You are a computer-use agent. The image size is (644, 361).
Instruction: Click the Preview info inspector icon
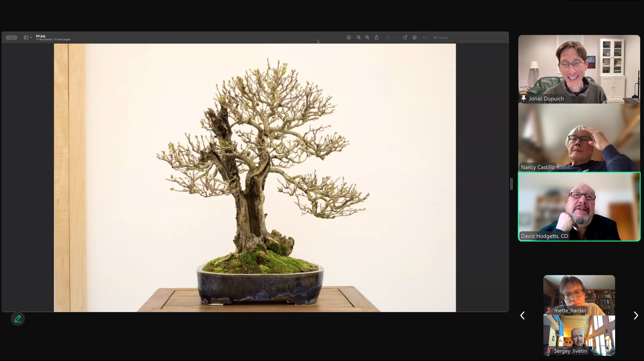click(x=348, y=37)
